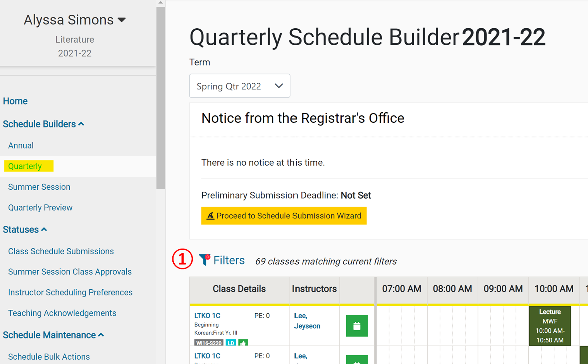Click the left sidebar scrollbar up arrow

click(x=160, y=2)
